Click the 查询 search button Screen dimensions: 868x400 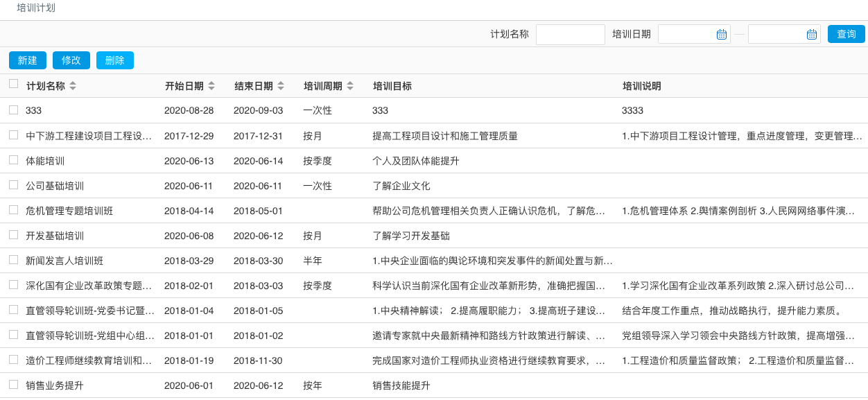pos(846,33)
